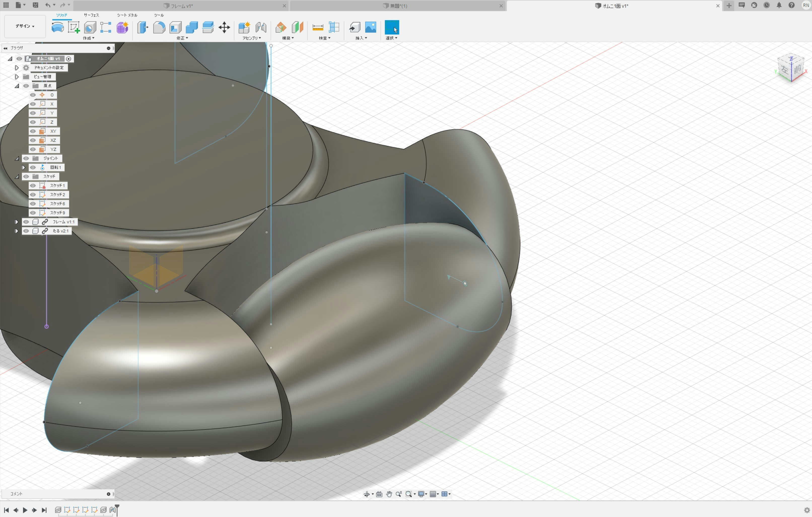Switch to the フレーム v1 document tab
The image size is (812, 517).
tap(182, 6)
